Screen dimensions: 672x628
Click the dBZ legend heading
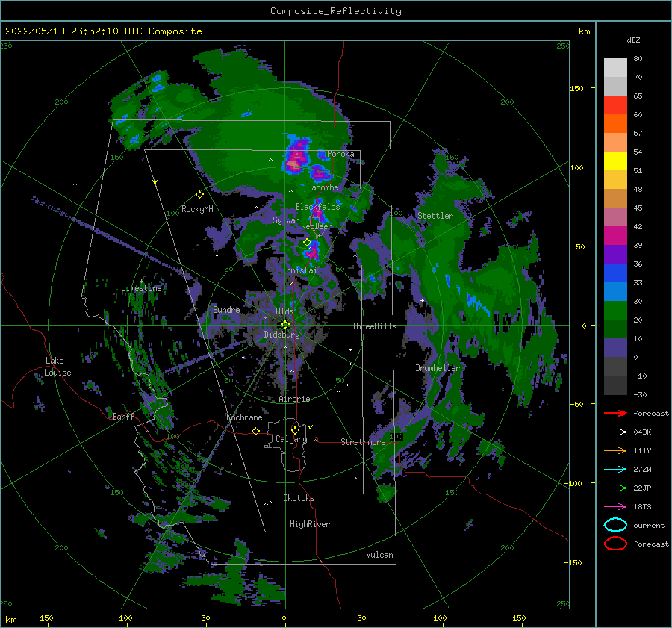click(x=633, y=40)
